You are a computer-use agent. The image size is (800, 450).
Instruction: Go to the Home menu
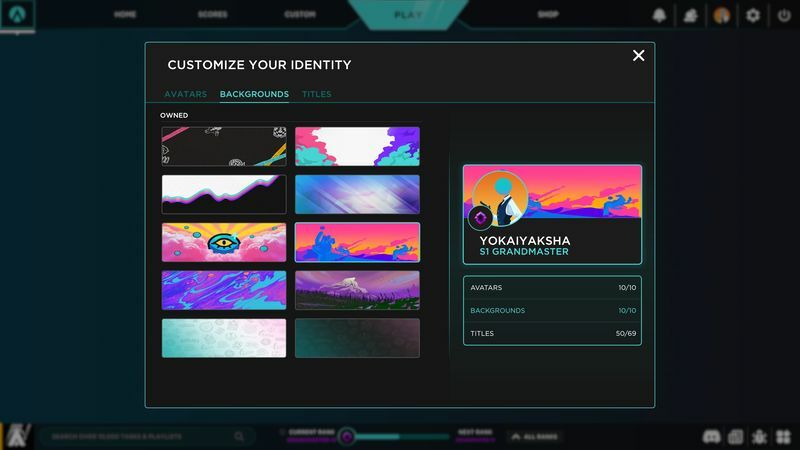tap(125, 14)
